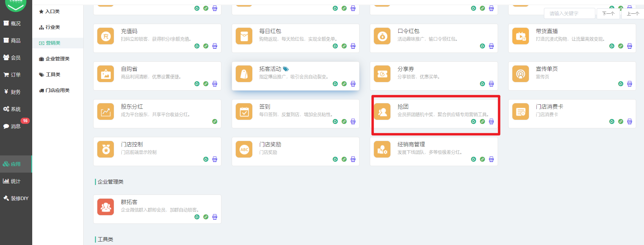Click the green logo at top left
This screenshot has width=644, height=245.
coord(16,5)
